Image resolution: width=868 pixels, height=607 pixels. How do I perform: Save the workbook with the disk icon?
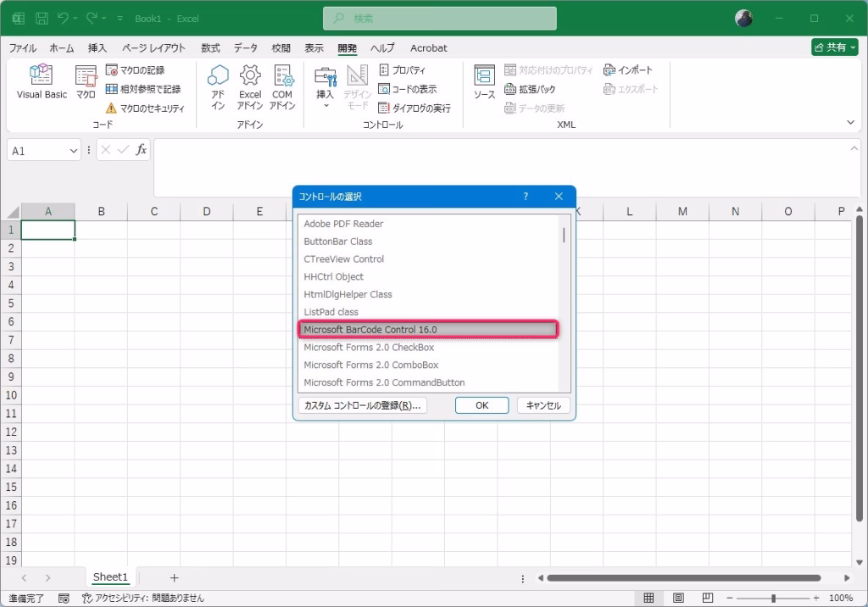click(42, 19)
